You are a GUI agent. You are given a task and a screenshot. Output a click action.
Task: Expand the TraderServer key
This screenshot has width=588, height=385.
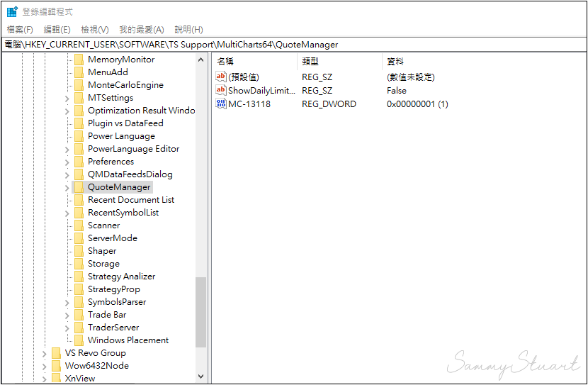click(x=67, y=328)
